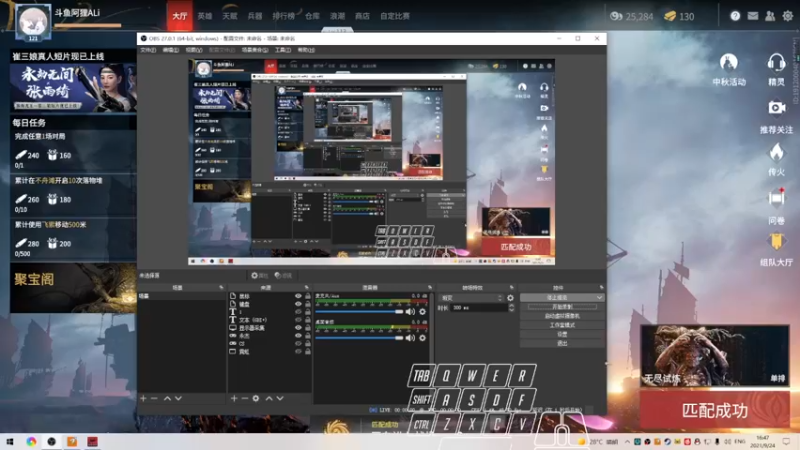Lock the 键盘 source
This screenshot has width=800, height=450.
[x=308, y=304]
